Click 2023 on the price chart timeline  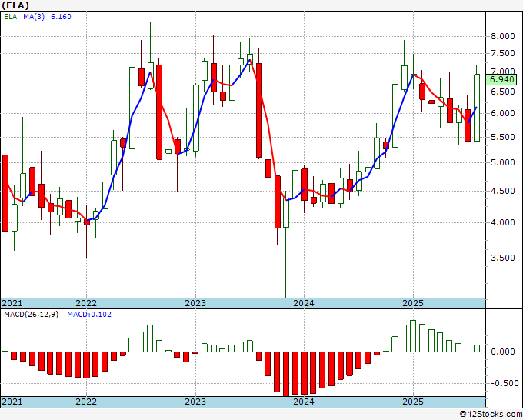[x=195, y=303]
